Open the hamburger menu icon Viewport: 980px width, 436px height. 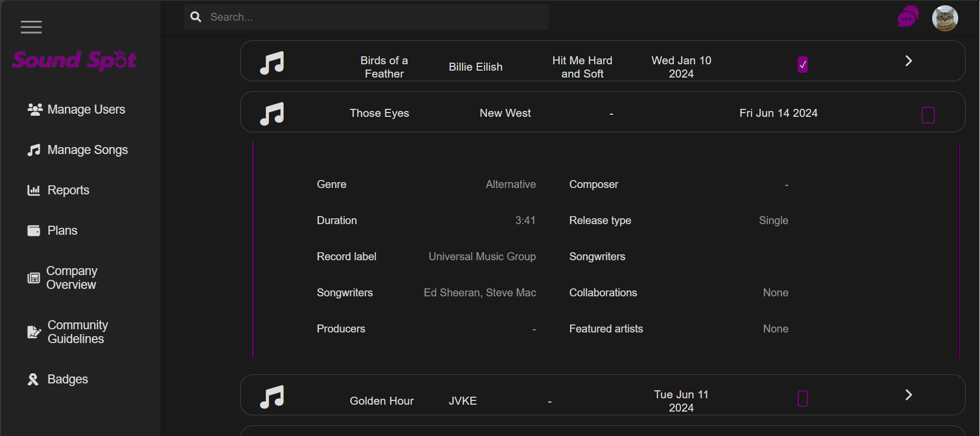click(31, 27)
